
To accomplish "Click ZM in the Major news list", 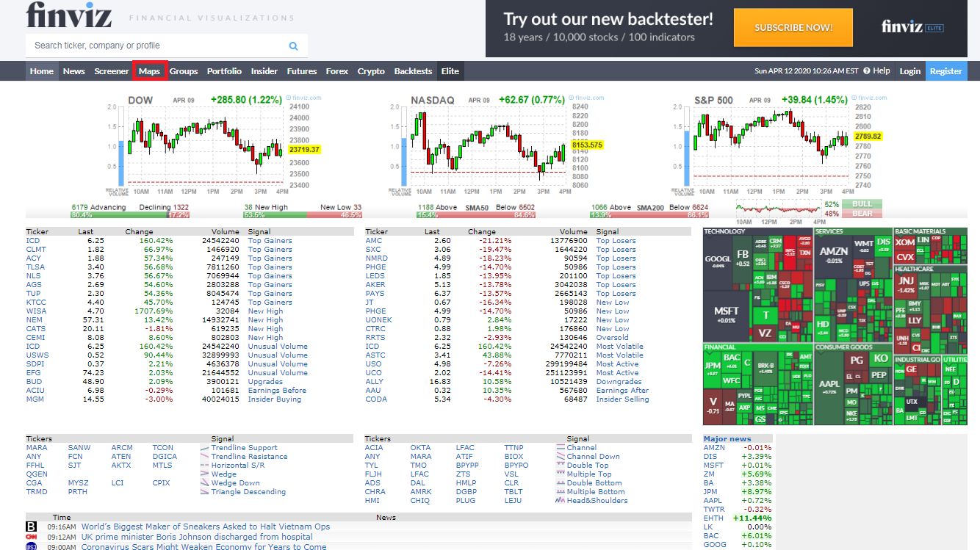I will pos(710,474).
